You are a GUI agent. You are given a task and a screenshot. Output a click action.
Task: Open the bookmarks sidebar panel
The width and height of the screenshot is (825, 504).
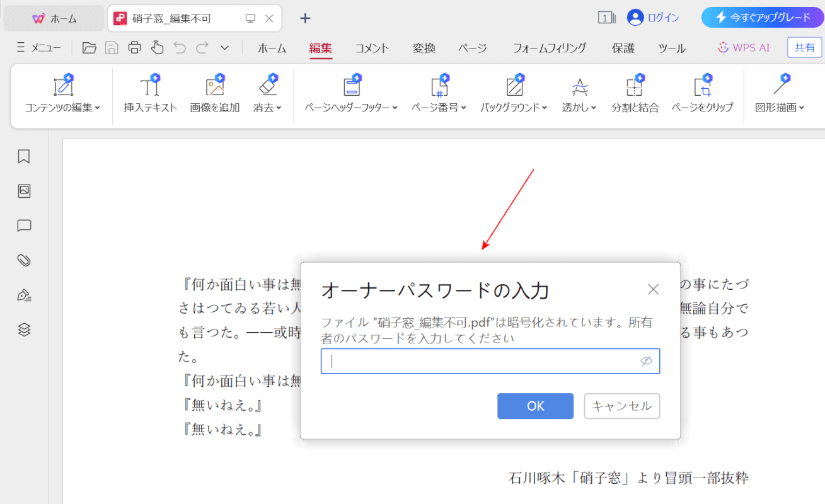click(x=24, y=156)
